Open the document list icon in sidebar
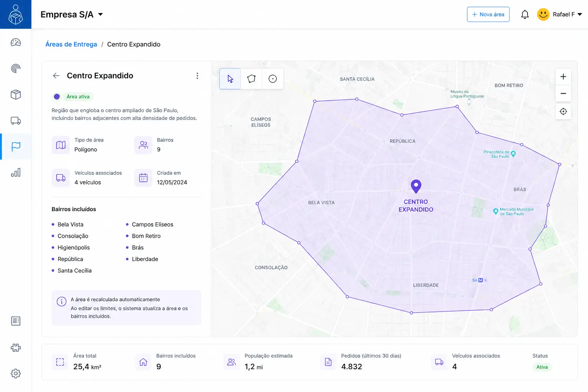588x392 pixels. pos(16,321)
